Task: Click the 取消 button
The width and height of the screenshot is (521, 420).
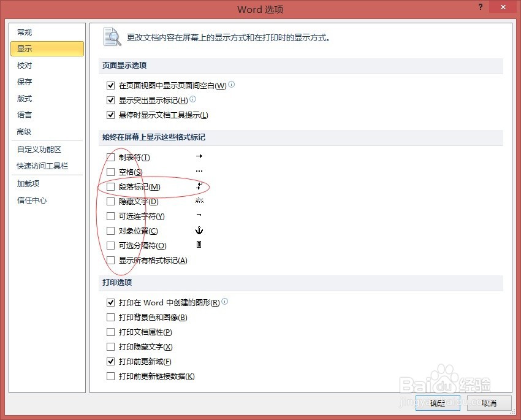Action: coord(489,403)
